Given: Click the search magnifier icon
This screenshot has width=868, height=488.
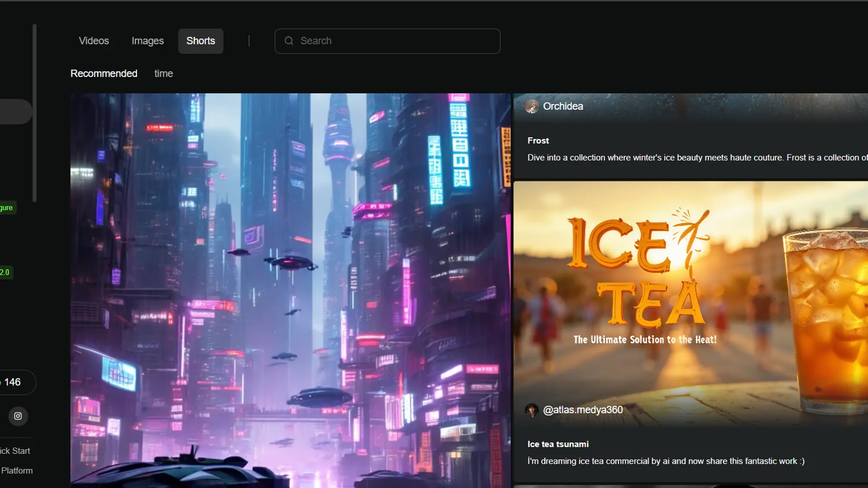Looking at the screenshot, I should click(289, 41).
